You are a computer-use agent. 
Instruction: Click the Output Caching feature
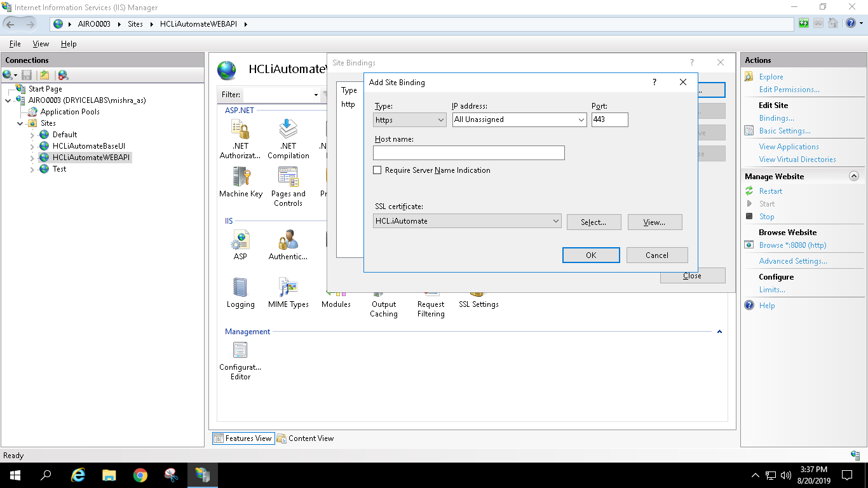384,309
